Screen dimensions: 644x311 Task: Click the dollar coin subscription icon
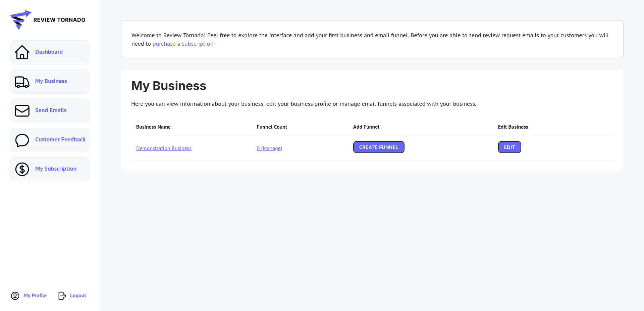click(22, 169)
